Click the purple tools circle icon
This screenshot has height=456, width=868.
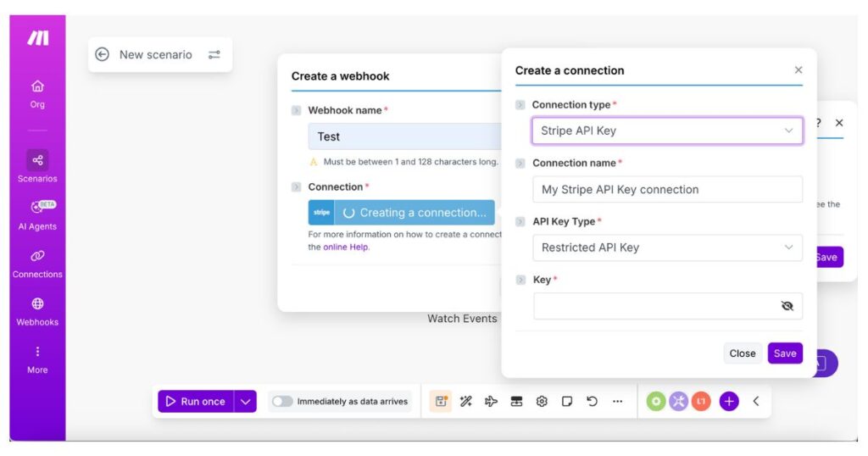(679, 401)
